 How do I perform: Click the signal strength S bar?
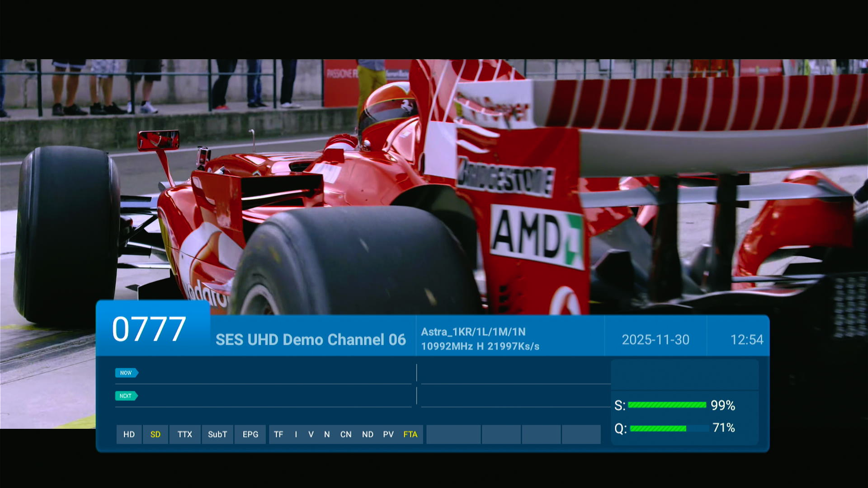click(667, 405)
